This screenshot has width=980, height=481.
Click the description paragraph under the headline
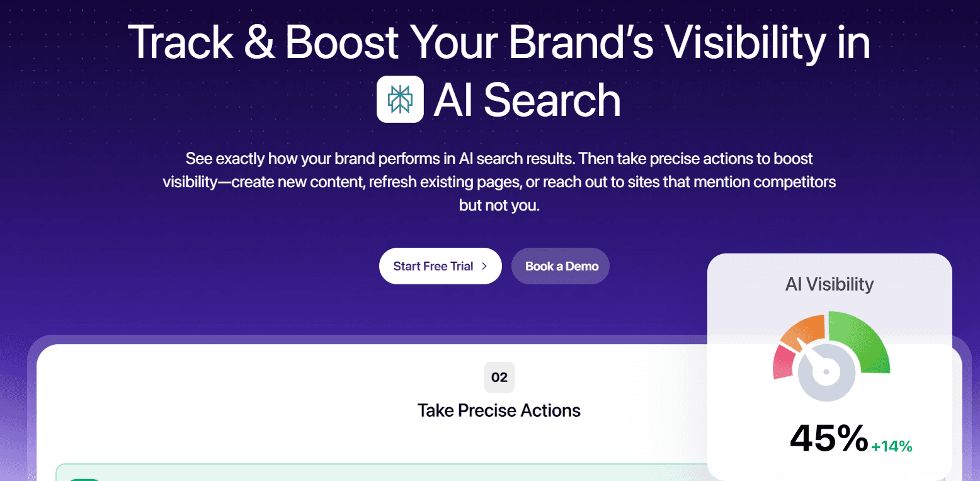point(499,182)
